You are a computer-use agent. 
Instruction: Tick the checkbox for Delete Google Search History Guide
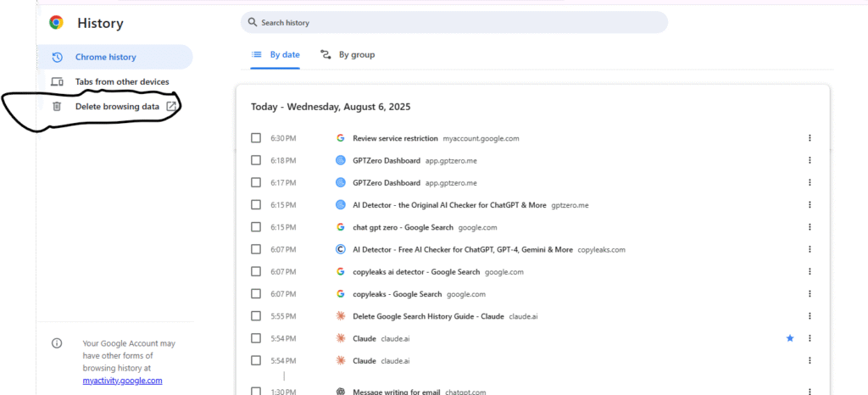256,316
